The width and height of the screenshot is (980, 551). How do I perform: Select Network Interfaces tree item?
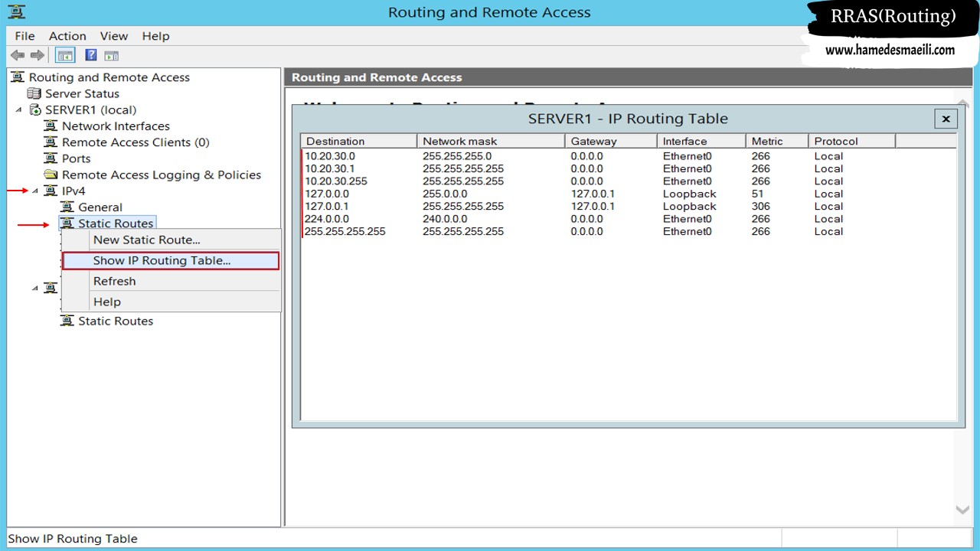116,126
